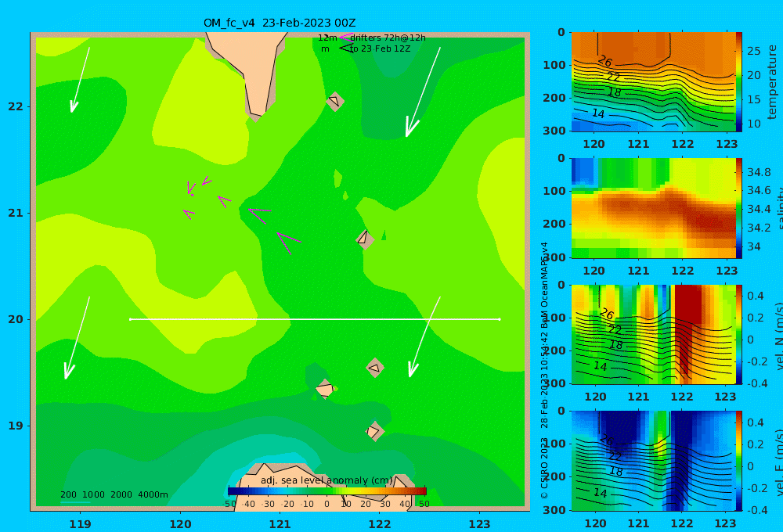Click the '200 1000 2000 4000m' depth contour legend

(x=114, y=494)
